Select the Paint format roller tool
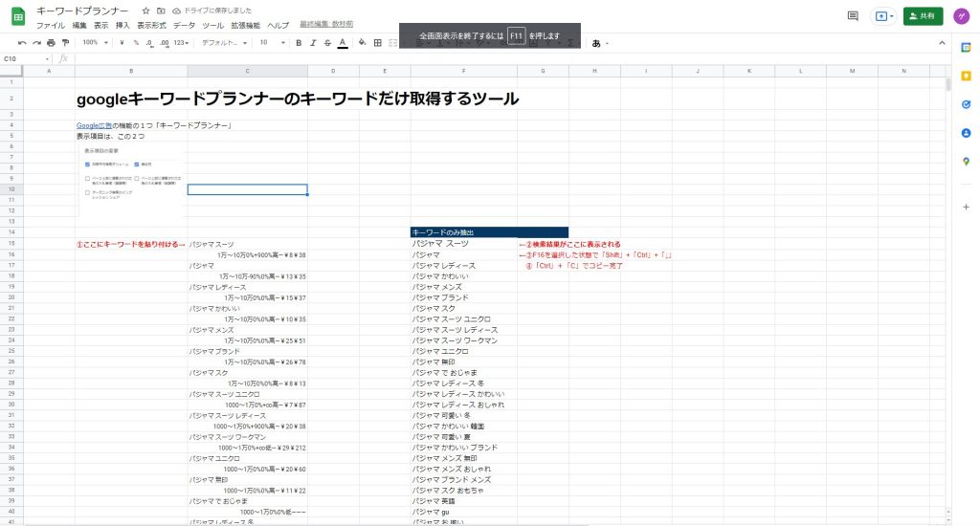 pos(65,43)
